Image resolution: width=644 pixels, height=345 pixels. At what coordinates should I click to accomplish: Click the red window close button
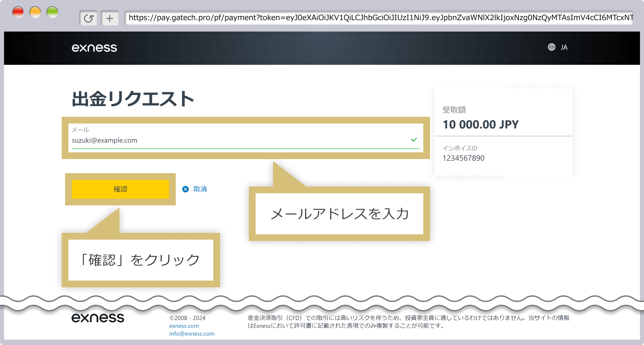(18, 12)
